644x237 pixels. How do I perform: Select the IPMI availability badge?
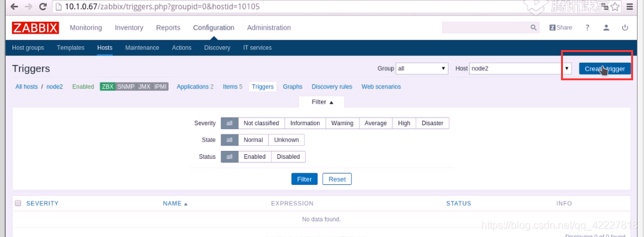point(161,87)
